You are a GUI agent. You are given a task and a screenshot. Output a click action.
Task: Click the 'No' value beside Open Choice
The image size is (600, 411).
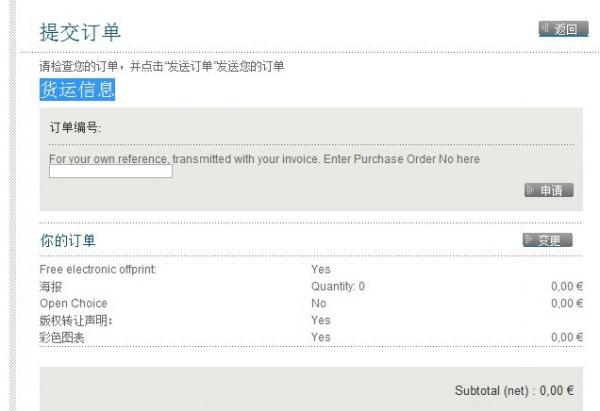point(319,303)
